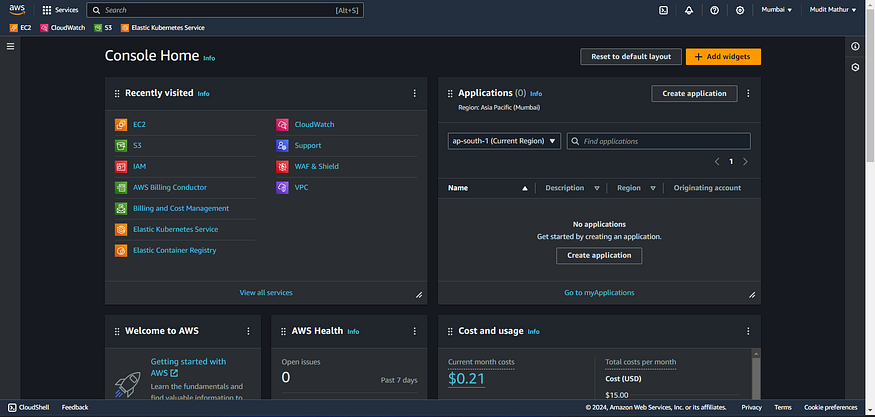Click the Support icon in Recently visited
The image size is (875, 417).
click(x=282, y=146)
